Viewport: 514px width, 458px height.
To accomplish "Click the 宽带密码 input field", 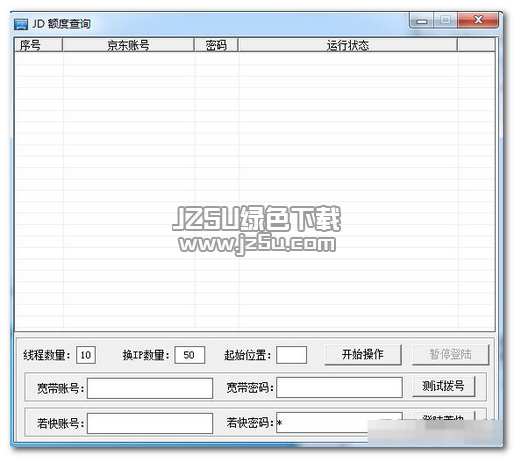I will 339,387.
